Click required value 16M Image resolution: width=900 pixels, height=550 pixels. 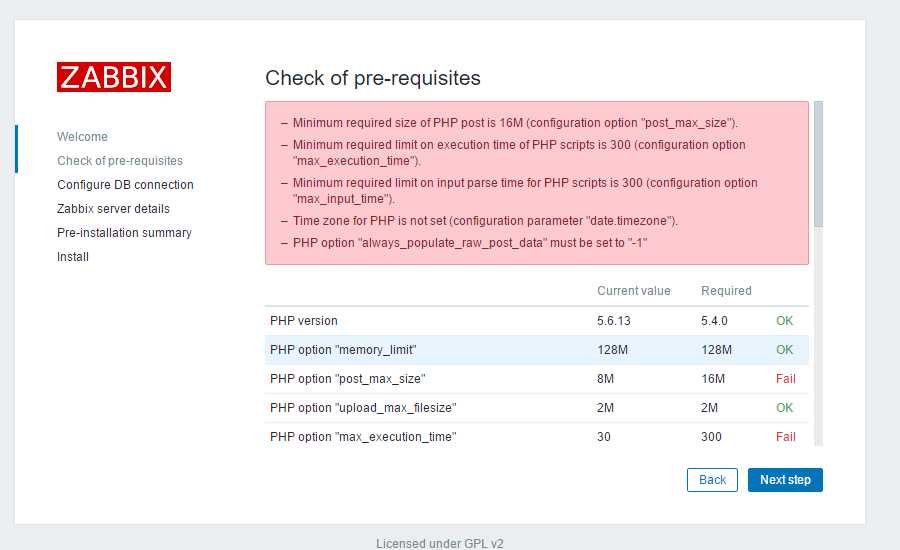point(713,379)
